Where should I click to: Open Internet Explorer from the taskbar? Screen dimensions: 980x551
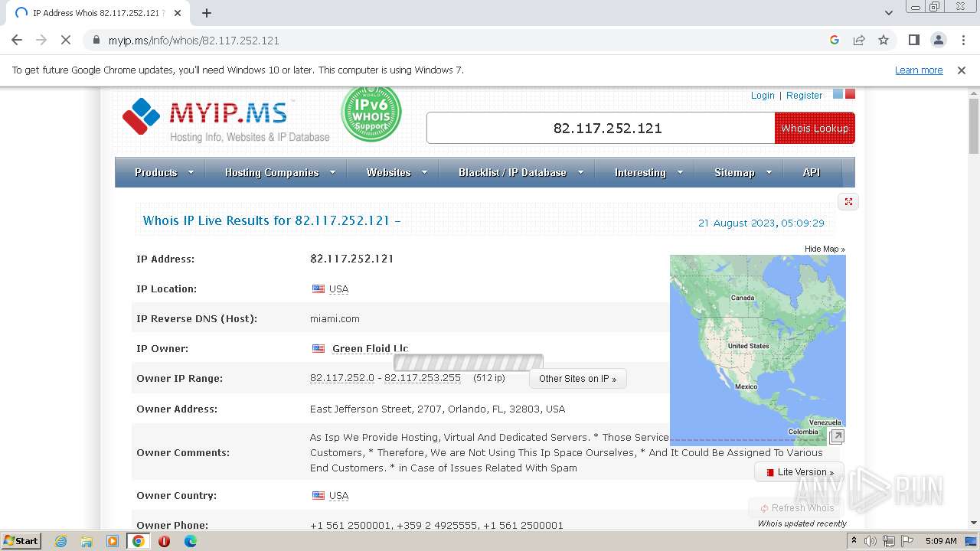pos(61,541)
